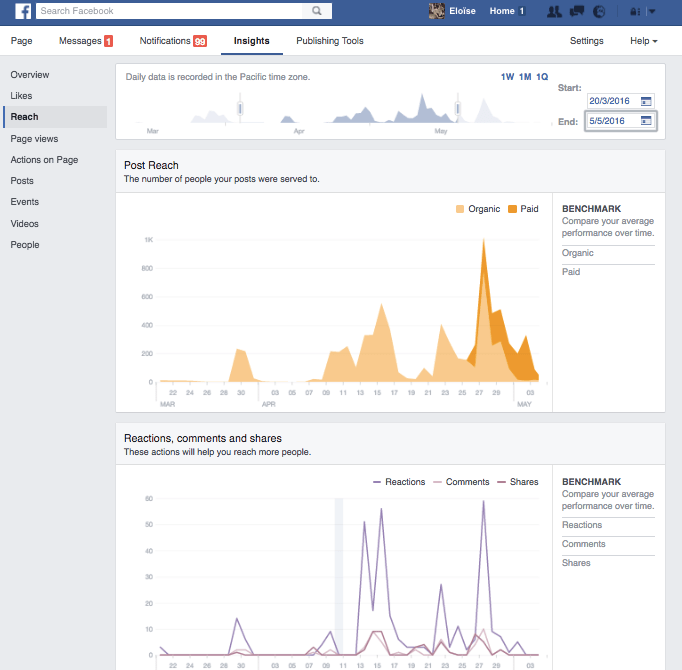682x670 pixels.
Task: Click the search magnifier icon
Action: click(317, 11)
